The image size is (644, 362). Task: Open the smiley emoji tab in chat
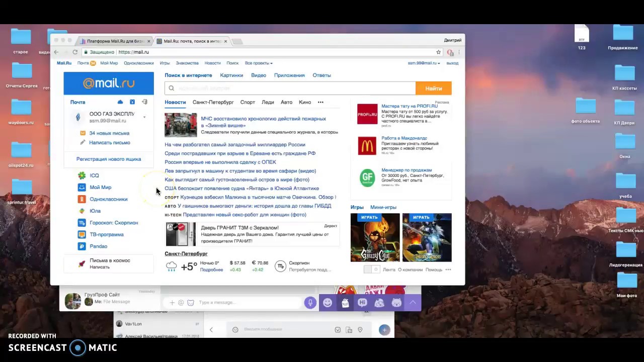[328, 302]
